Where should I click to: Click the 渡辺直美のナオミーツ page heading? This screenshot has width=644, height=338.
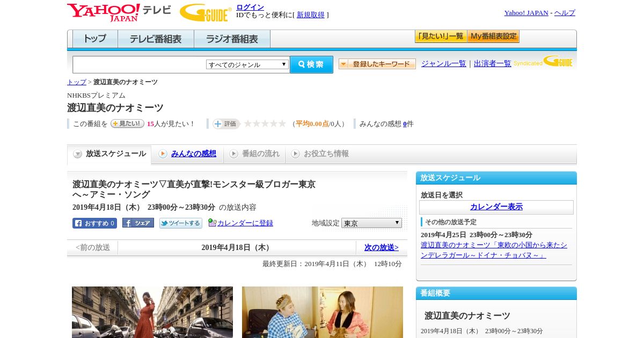point(115,108)
